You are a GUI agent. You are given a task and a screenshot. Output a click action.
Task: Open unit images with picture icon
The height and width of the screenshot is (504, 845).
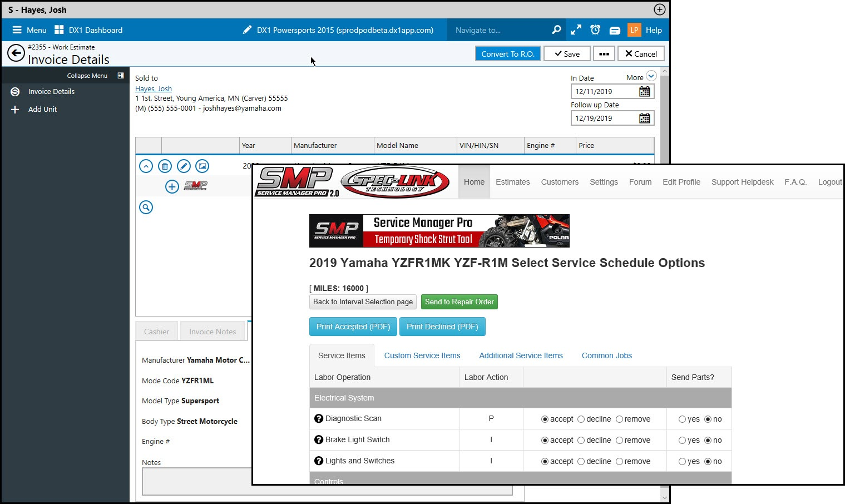click(202, 166)
